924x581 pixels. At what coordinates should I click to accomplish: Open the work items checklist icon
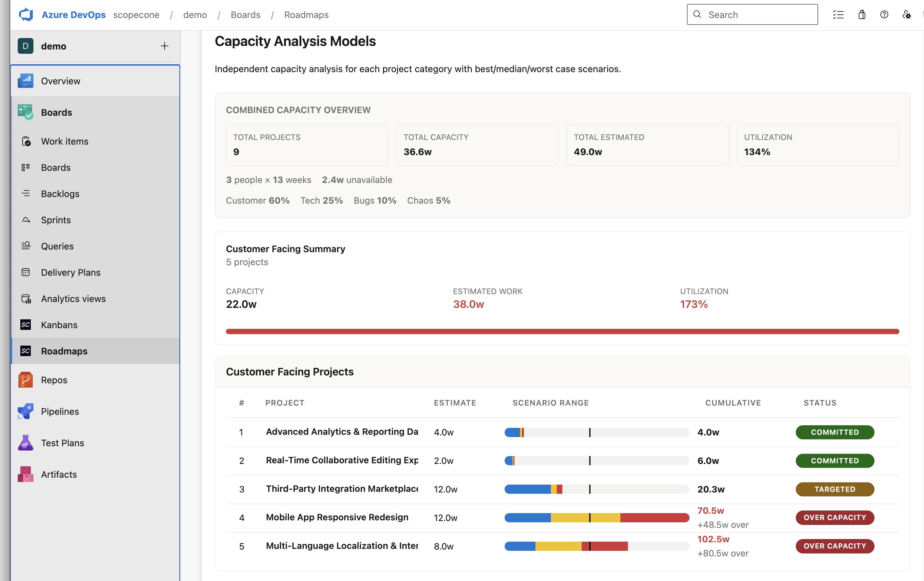[x=838, y=14]
